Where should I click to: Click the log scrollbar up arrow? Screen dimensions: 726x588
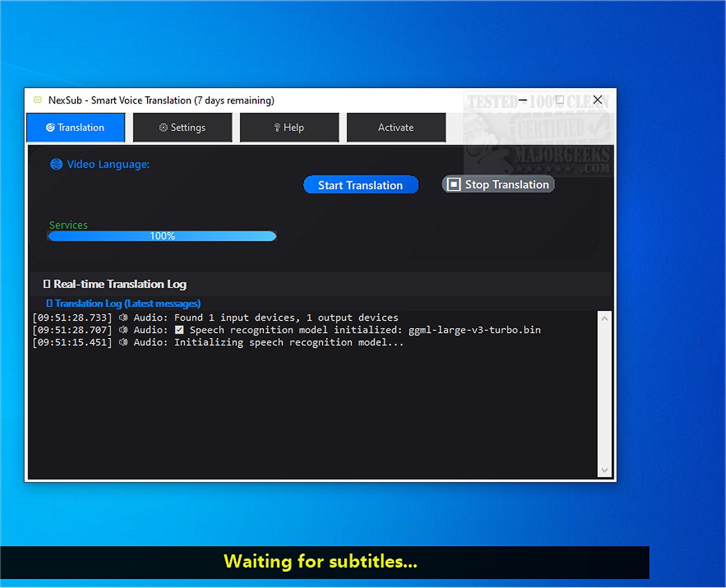[x=604, y=318]
